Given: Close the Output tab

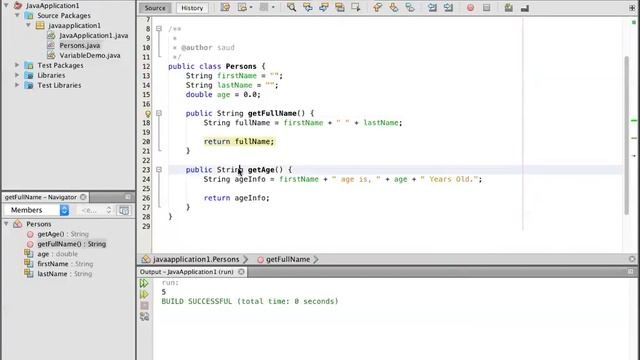Looking at the screenshot, I should point(241,272).
